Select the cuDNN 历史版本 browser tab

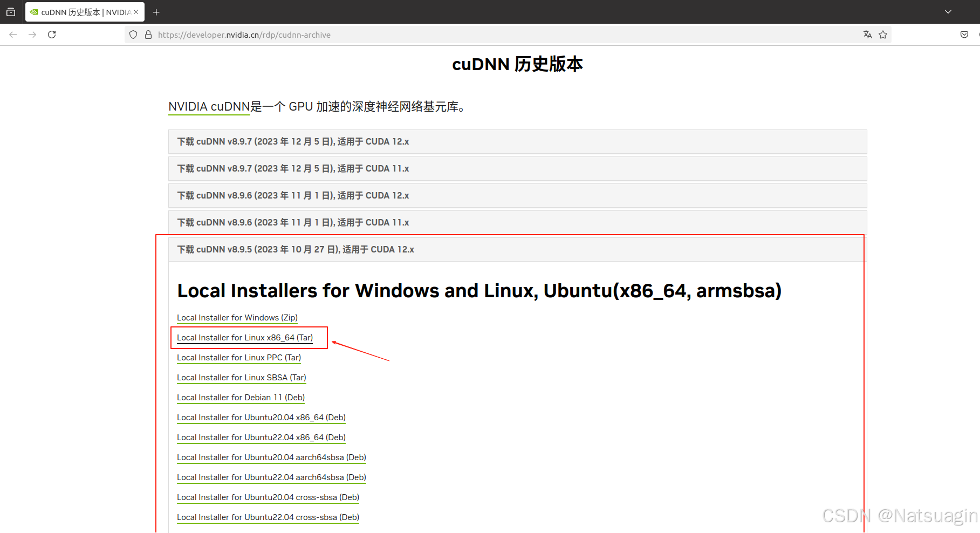(85, 12)
